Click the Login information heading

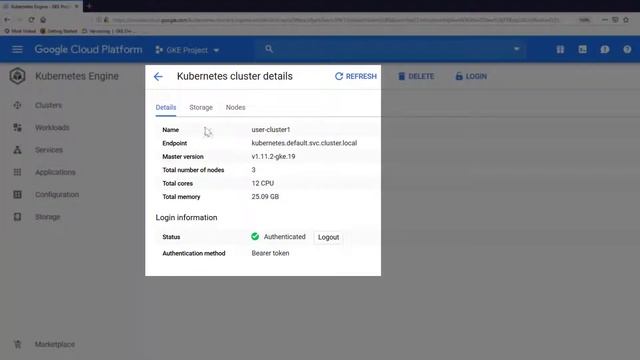[x=186, y=218]
